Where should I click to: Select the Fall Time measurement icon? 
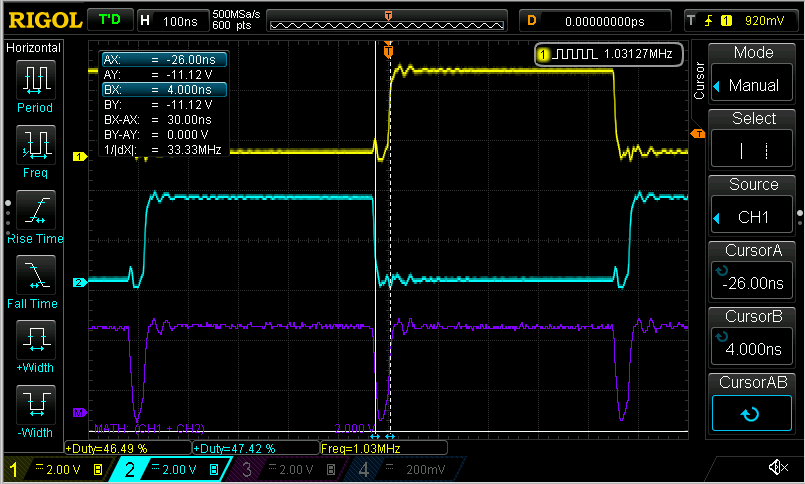click(x=35, y=275)
